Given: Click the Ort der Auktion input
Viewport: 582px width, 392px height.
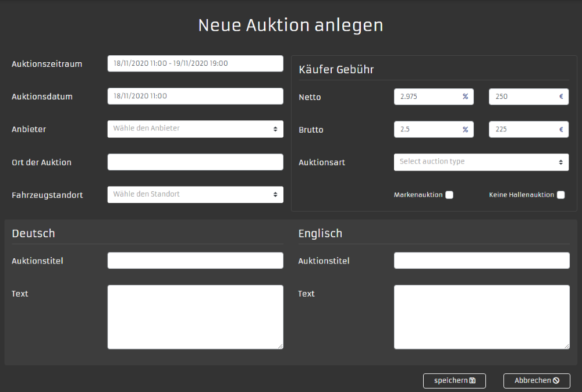Looking at the screenshot, I should click(x=195, y=162).
